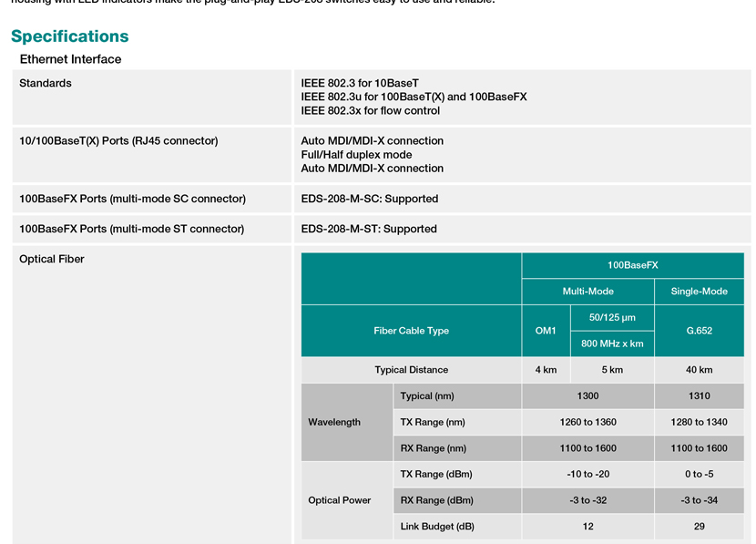
Task: Click the "Specifications" heading
Action: click(70, 36)
